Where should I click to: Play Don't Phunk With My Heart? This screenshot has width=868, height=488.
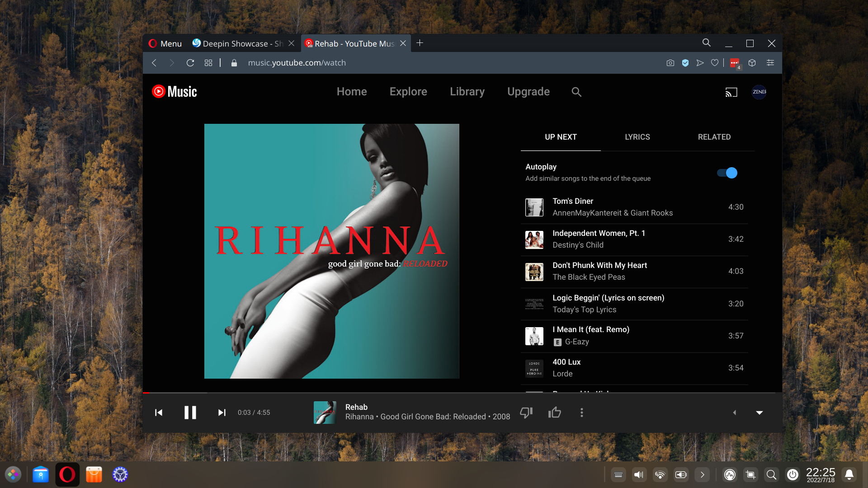point(634,272)
